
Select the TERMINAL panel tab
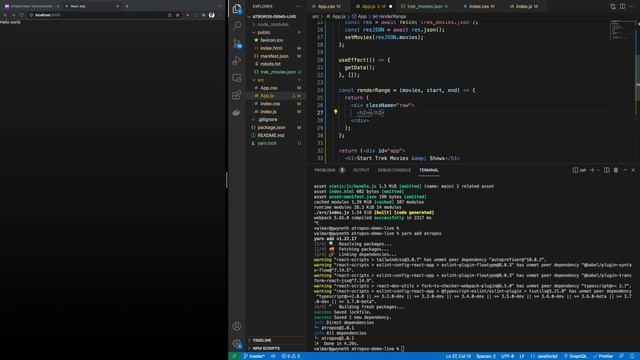point(429,170)
